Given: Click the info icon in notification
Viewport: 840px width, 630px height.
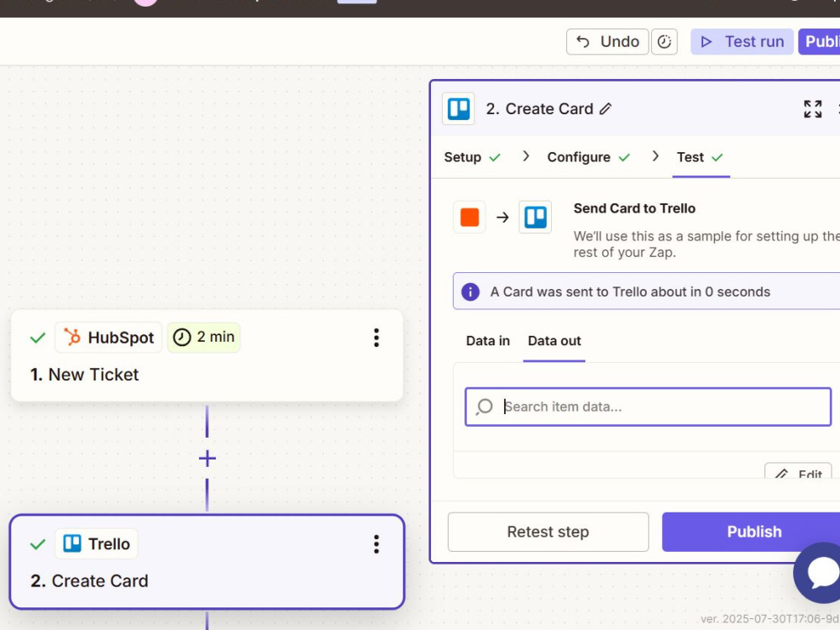Looking at the screenshot, I should coord(470,292).
